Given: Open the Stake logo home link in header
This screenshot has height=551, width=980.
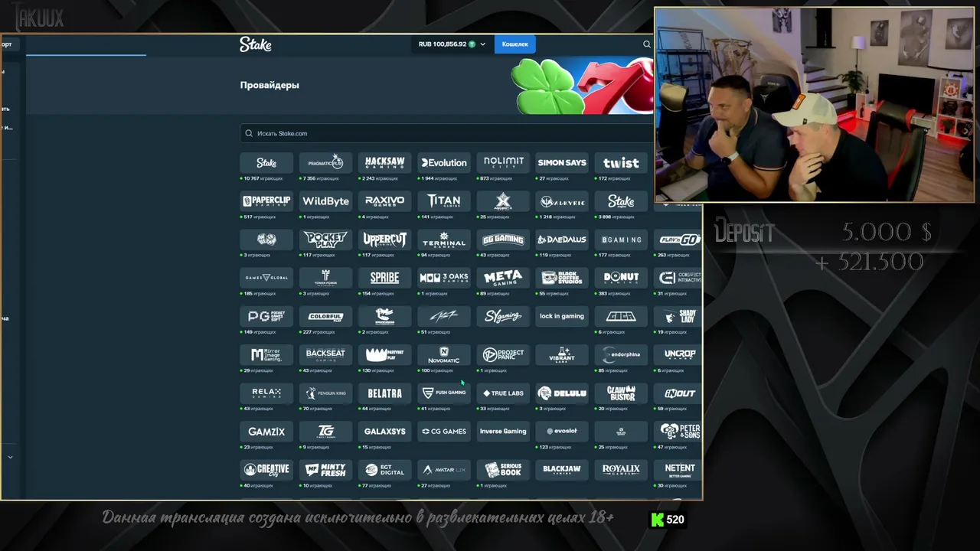Looking at the screenshot, I should point(255,44).
